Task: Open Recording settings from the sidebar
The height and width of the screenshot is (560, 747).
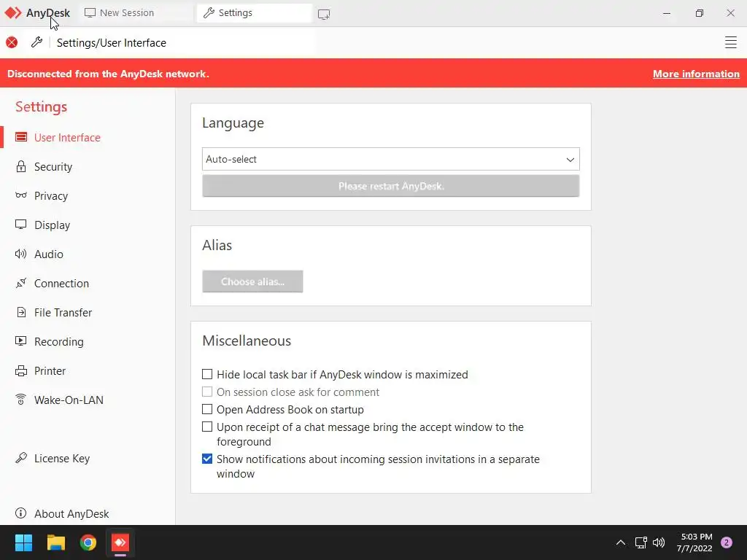Action: click(x=58, y=341)
